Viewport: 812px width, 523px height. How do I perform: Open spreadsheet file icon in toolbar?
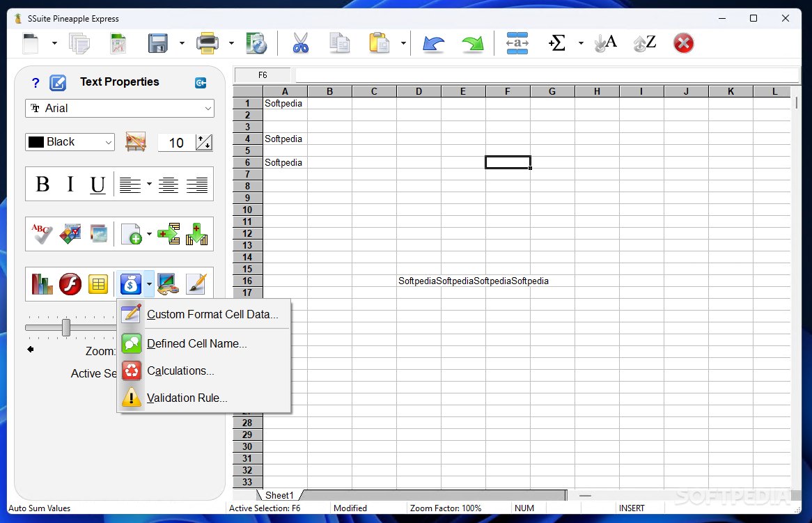point(118,43)
